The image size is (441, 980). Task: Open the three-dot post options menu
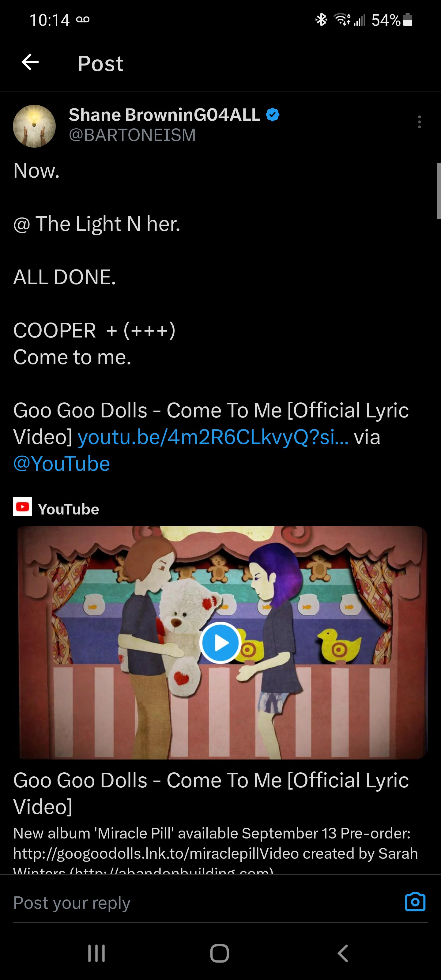pos(419,122)
